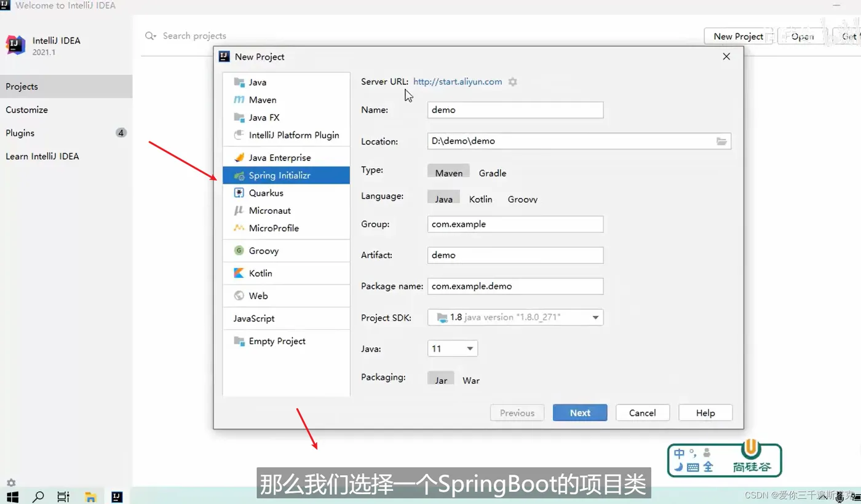Open Windows taskbar search
The width and height of the screenshot is (861, 504).
click(x=38, y=497)
